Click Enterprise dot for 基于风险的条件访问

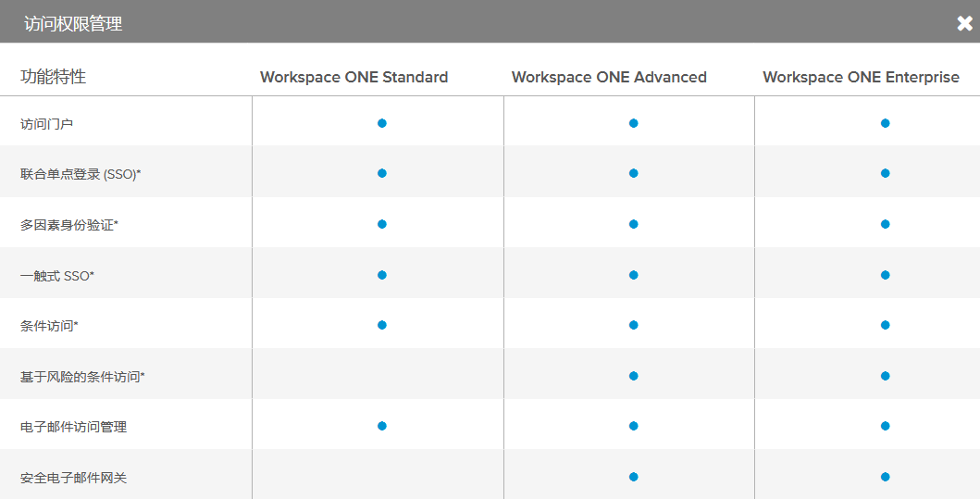tap(885, 376)
